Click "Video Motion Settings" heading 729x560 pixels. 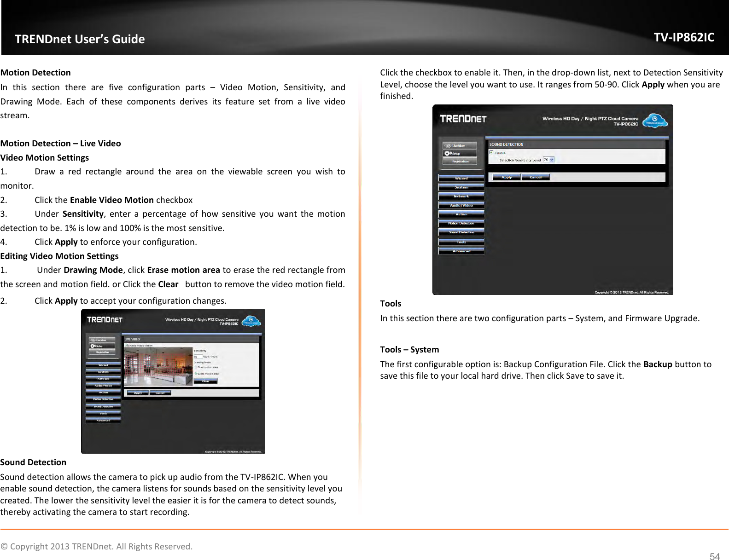point(45,157)
